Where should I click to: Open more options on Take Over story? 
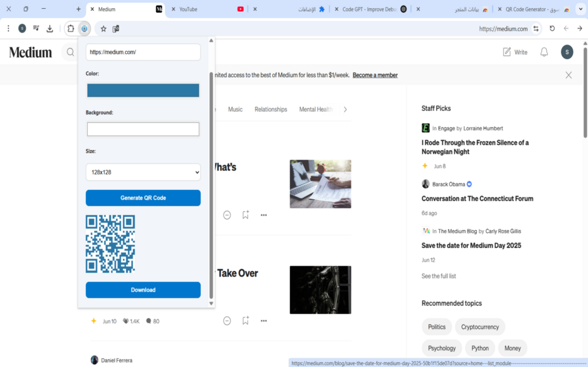click(264, 321)
